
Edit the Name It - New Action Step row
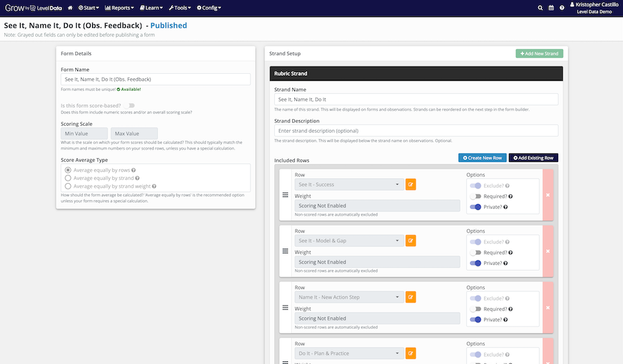410,297
